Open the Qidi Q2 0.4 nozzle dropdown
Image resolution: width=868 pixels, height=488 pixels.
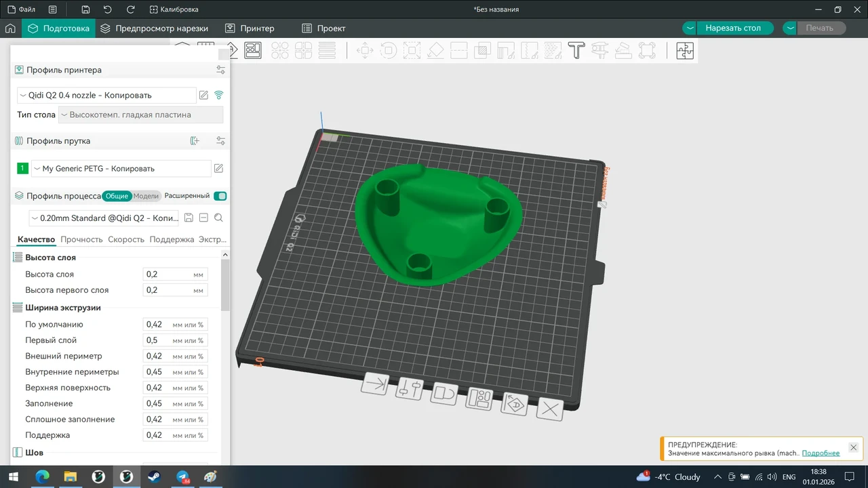107,96
